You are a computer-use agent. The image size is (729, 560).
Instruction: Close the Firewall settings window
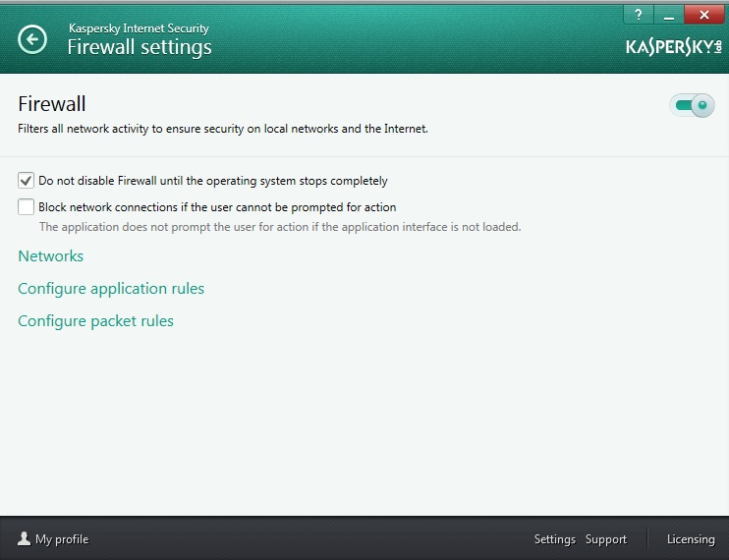coord(703,15)
